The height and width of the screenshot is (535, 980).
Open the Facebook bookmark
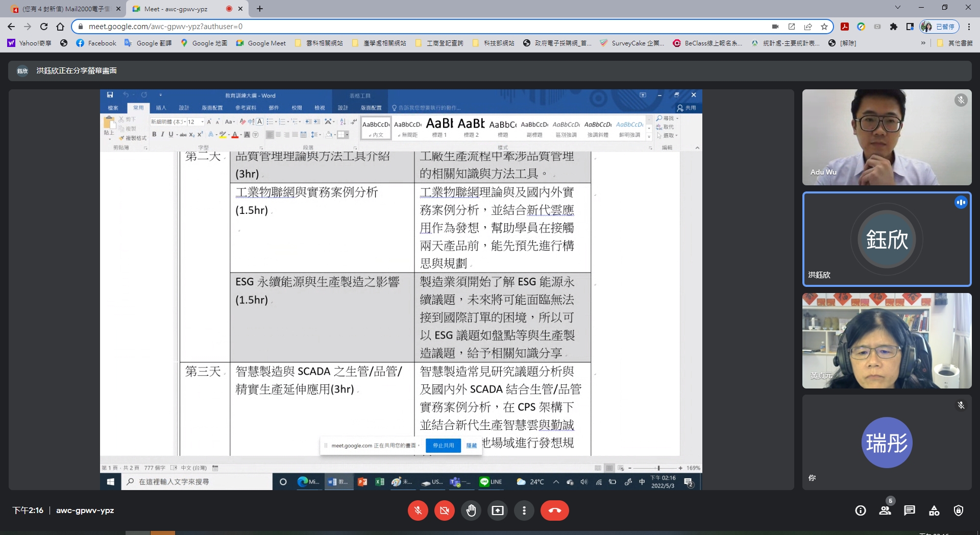pos(96,43)
